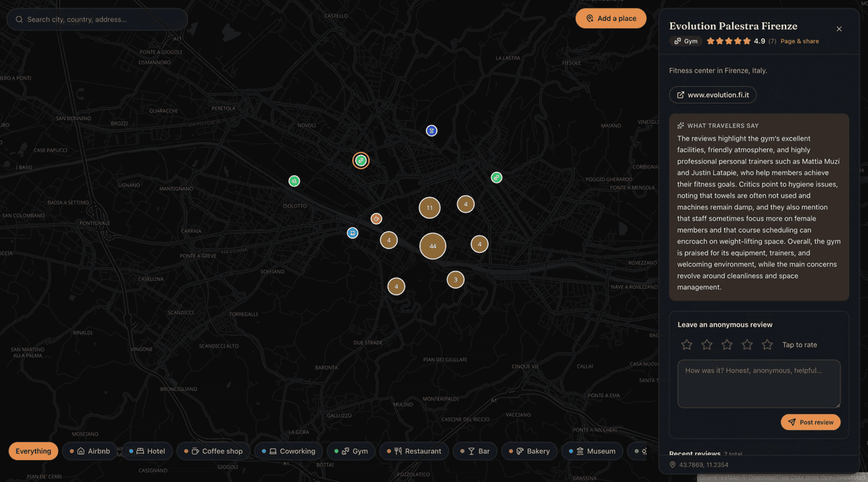
Task: Filter the map by Airbnb
Action: (x=90, y=451)
